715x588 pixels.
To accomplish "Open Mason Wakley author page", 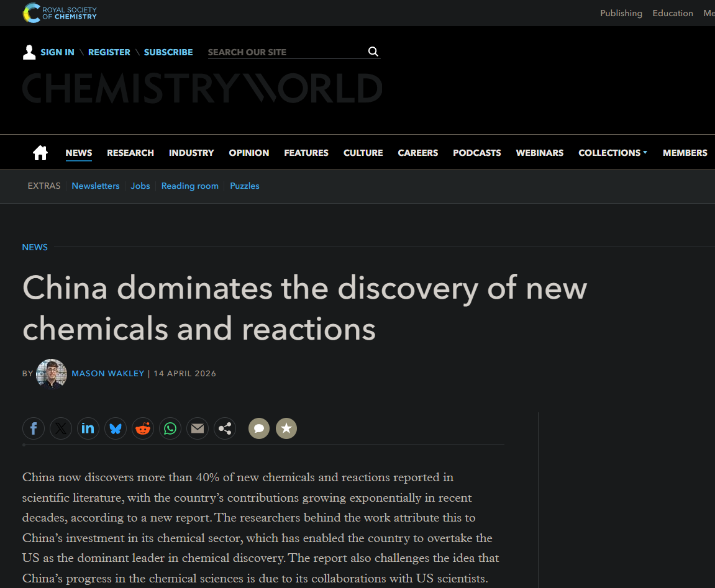I will pos(107,373).
